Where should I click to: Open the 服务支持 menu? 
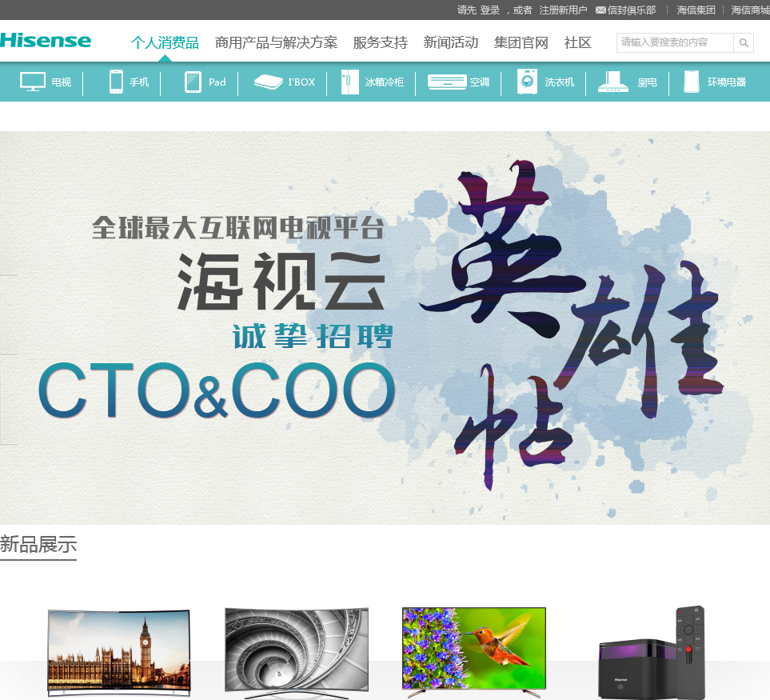click(380, 42)
